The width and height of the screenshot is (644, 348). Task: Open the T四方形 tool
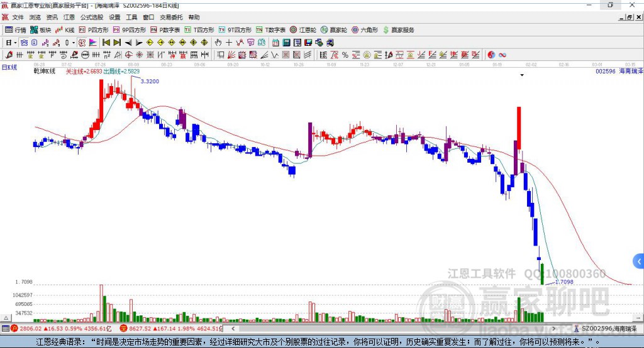(x=199, y=30)
